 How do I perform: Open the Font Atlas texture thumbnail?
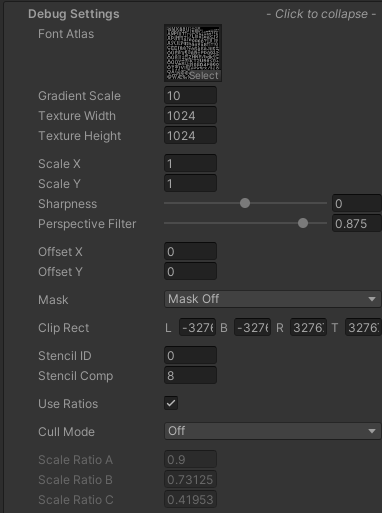pyautogui.click(x=193, y=53)
